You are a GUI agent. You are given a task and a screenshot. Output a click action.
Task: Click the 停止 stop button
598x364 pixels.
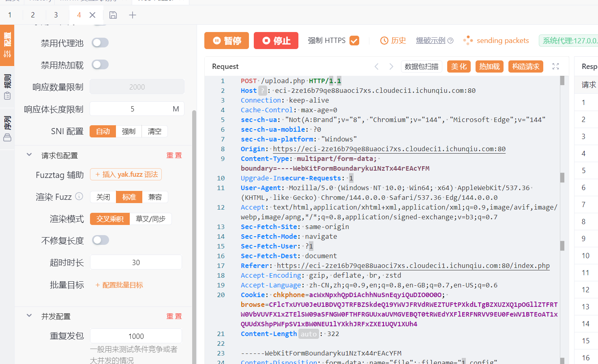[x=276, y=41]
